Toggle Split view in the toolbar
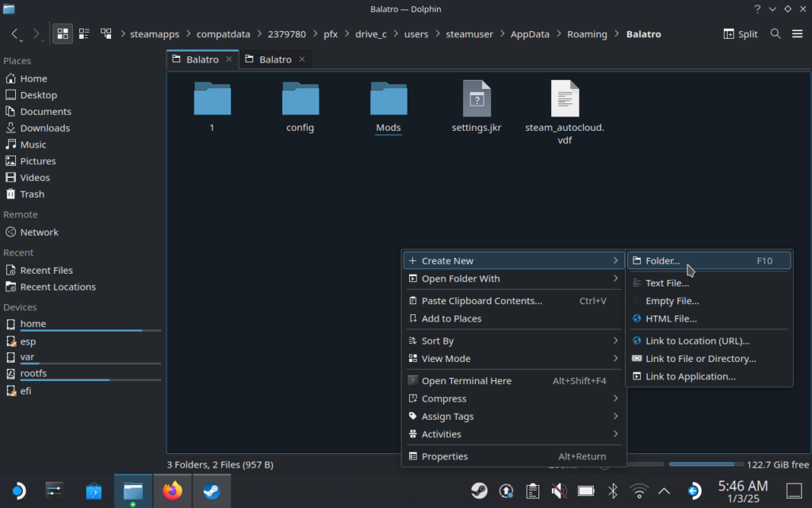This screenshot has width=812, height=508. [x=739, y=34]
